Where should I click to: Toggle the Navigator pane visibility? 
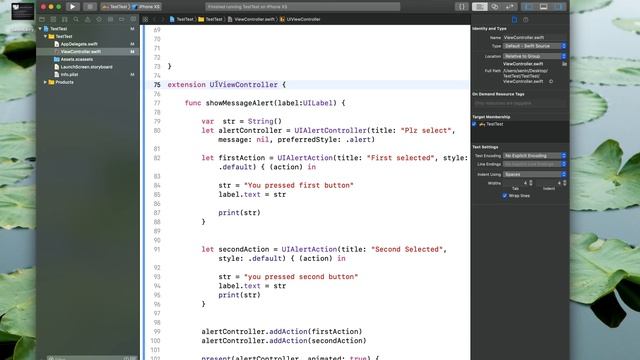(x=529, y=7)
